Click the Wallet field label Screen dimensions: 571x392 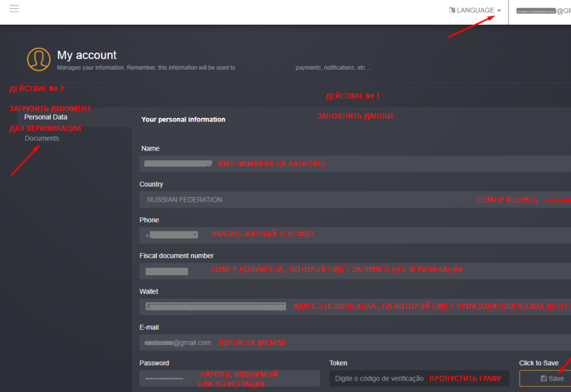[148, 292]
